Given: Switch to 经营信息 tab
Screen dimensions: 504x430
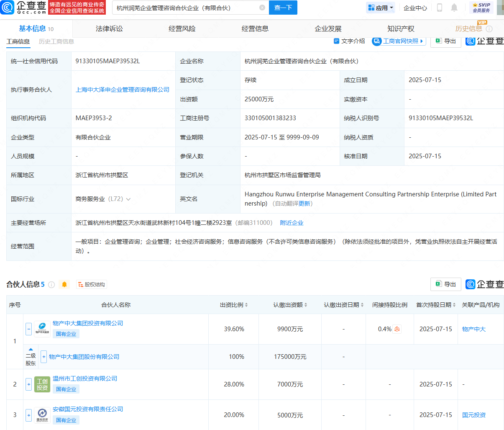Looking at the screenshot, I should click(255, 28).
